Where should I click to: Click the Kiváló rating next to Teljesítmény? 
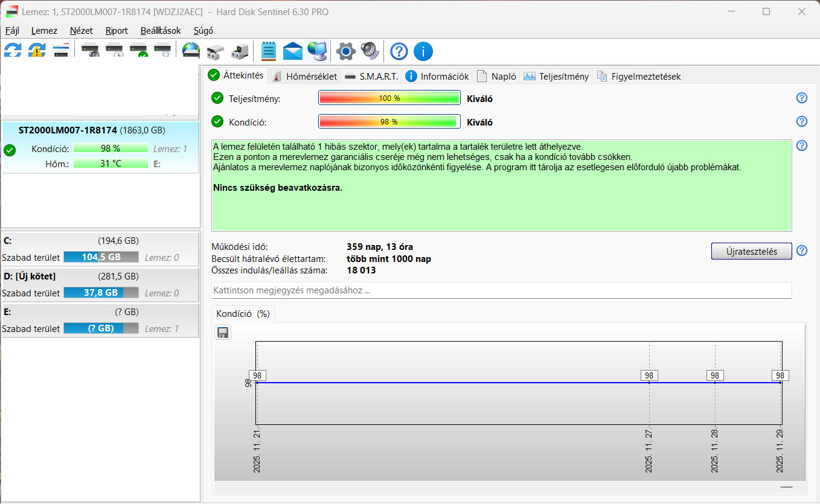click(x=480, y=99)
